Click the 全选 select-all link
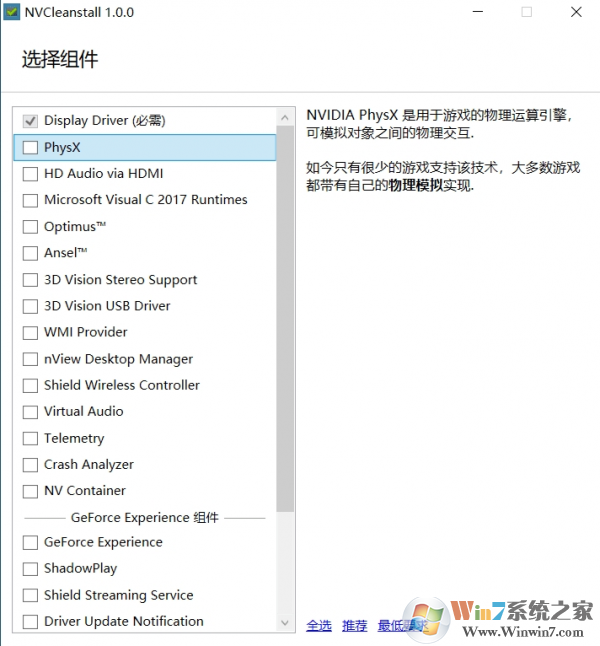 tap(319, 625)
